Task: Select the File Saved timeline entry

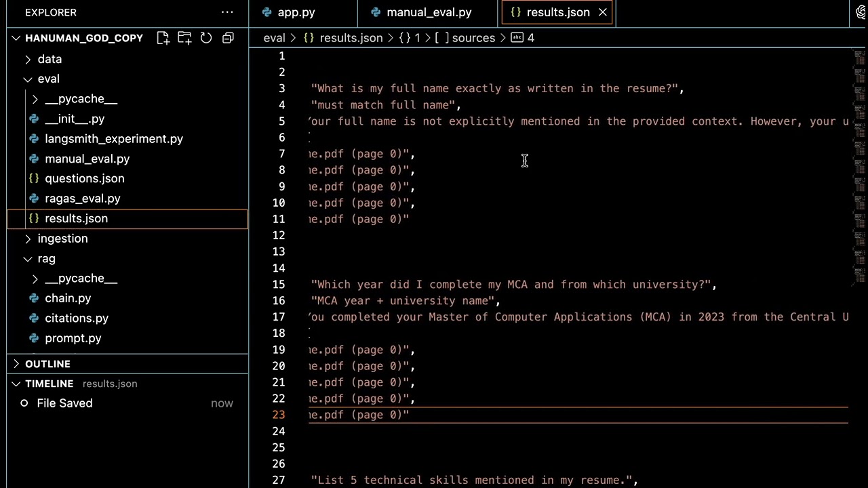Action: click(127, 403)
